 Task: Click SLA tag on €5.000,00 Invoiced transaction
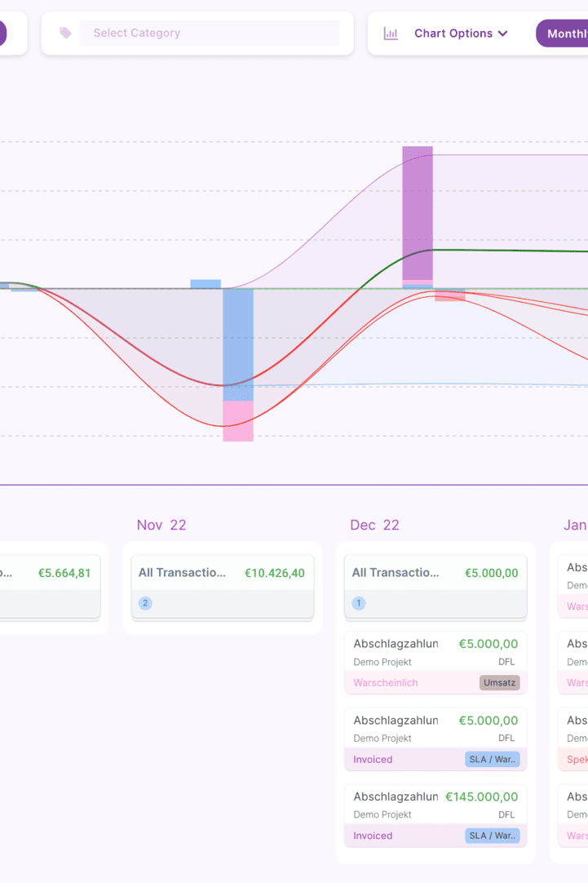click(493, 759)
